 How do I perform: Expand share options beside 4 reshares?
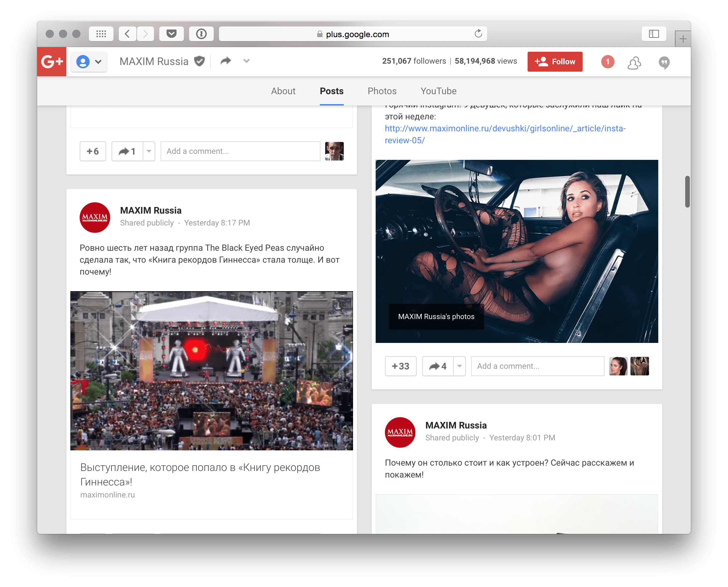[460, 366]
